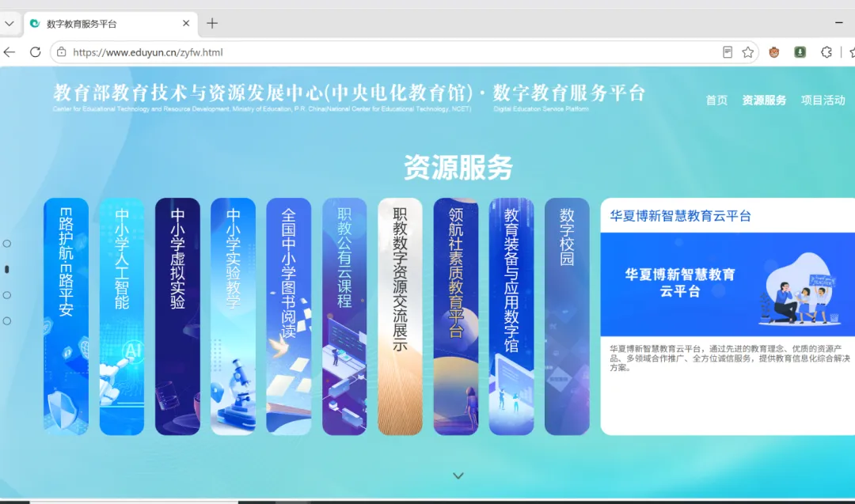Open the 职教公有云课程 banner

coord(344,316)
